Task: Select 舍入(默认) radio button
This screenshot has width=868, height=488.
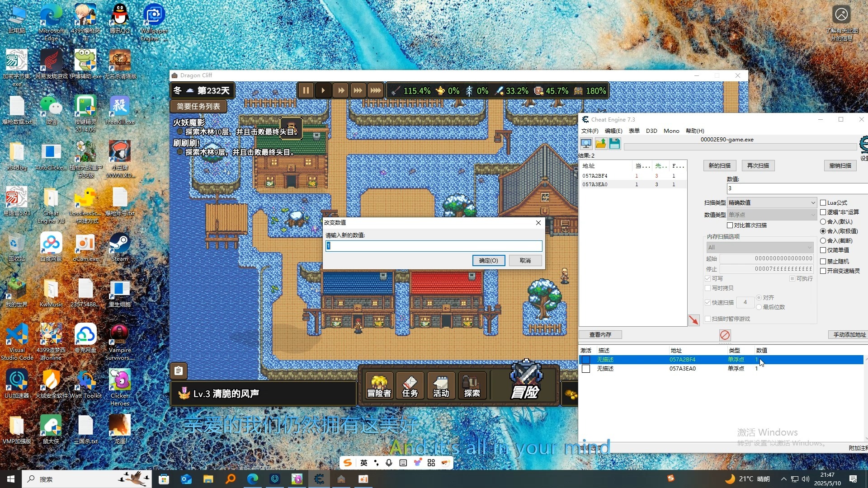Action: 823,222
